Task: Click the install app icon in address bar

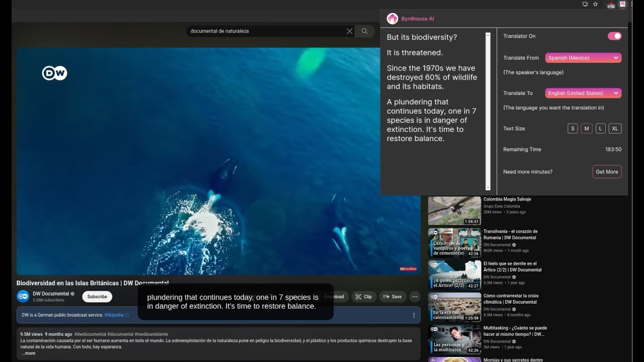Action: click(585, 4)
